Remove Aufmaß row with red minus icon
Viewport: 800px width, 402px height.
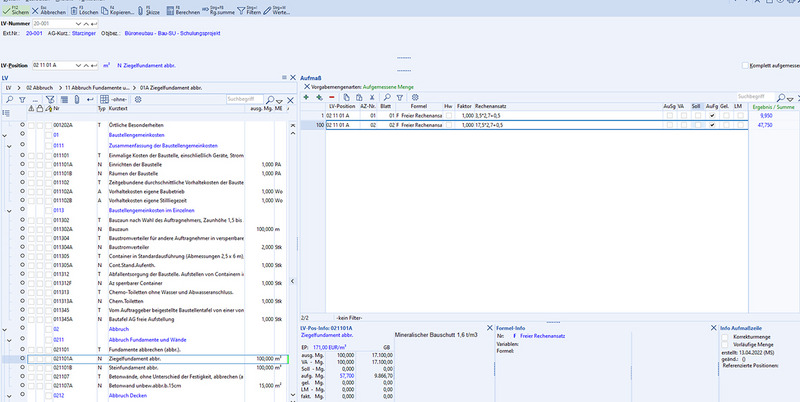[x=331, y=97]
